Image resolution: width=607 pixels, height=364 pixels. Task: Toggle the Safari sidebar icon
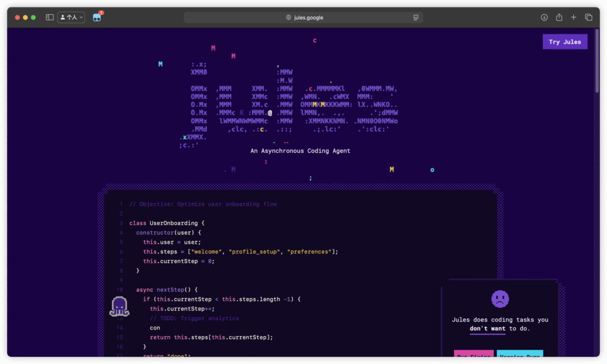pyautogui.click(x=50, y=17)
